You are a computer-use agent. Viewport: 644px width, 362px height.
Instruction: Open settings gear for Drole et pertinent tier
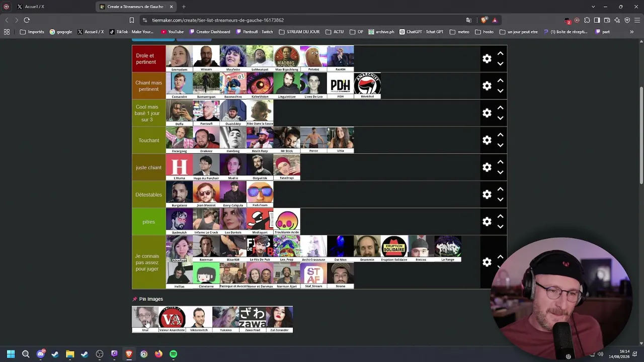[487, 59]
